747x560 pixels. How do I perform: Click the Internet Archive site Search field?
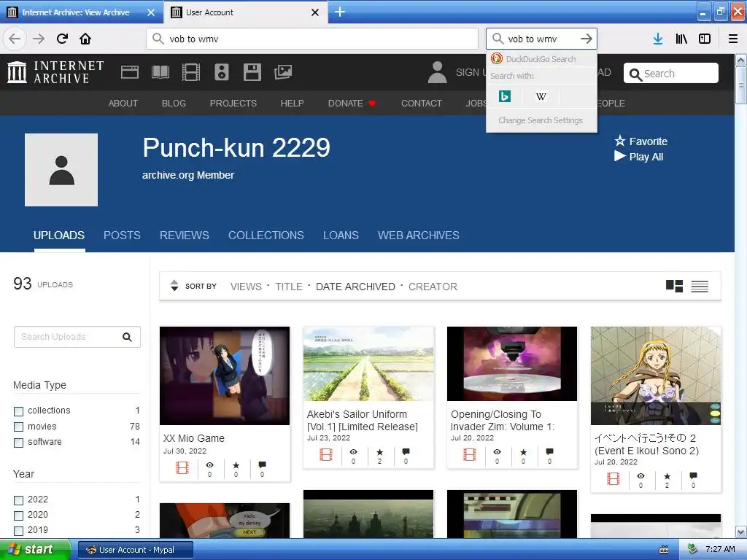click(x=671, y=74)
